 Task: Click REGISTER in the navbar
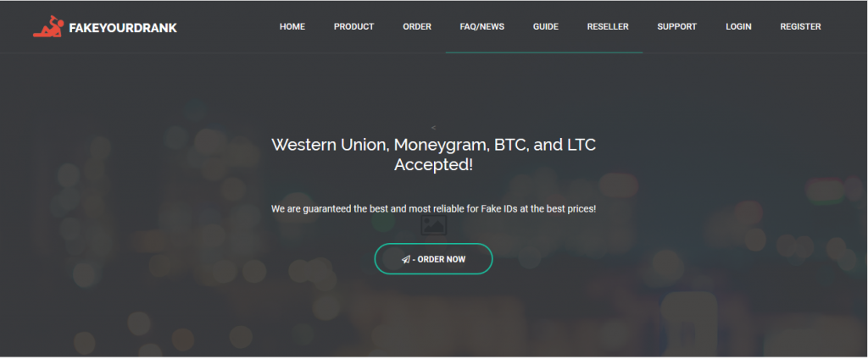(x=800, y=26)
